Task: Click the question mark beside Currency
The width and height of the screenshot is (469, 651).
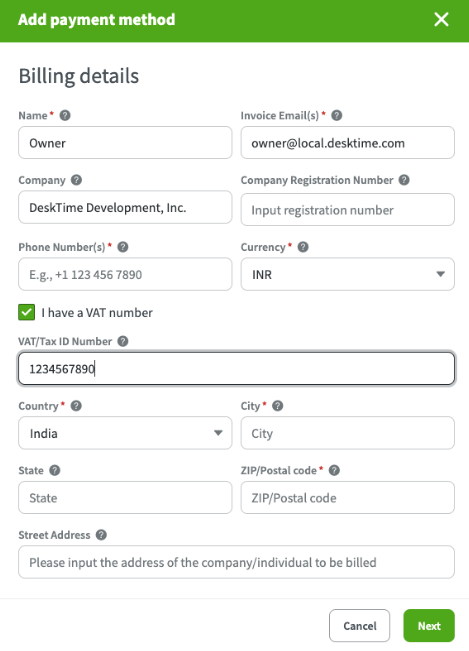Action: pyautogui.click(x=303, y=247)
